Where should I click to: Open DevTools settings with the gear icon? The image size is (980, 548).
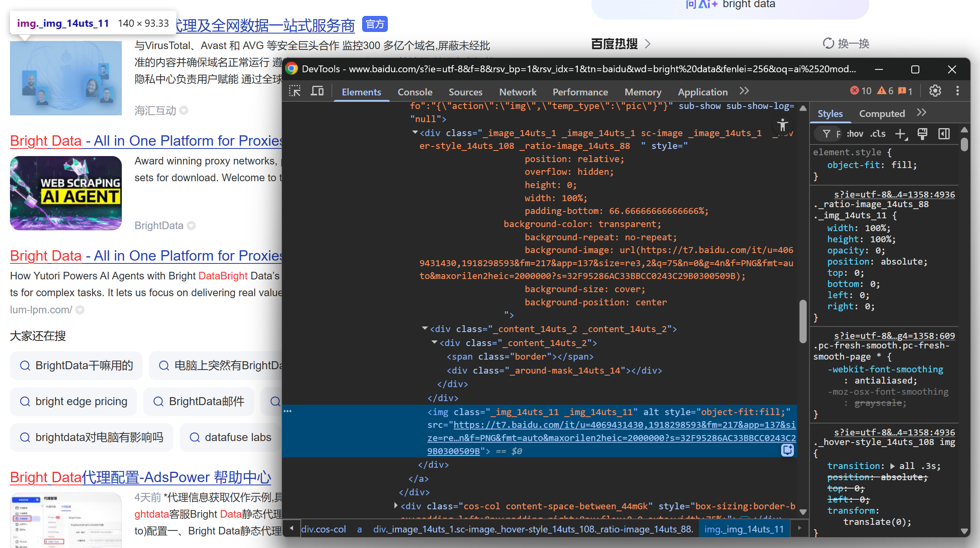click(x=935, y=91)
